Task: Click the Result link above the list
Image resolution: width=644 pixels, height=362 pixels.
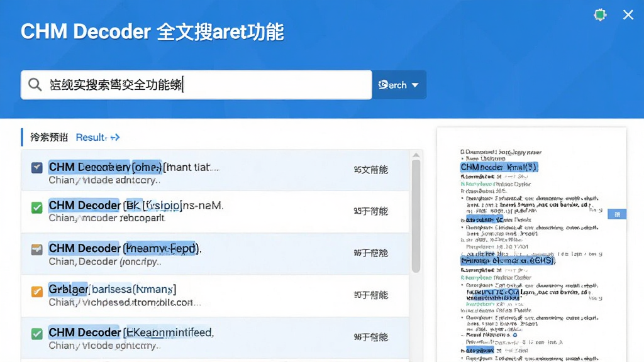Action: pos(91,137)
